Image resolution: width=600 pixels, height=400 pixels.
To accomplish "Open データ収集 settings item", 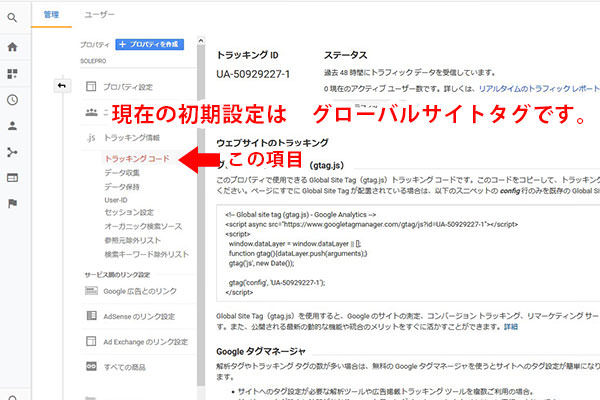I will tap(122, 173).
